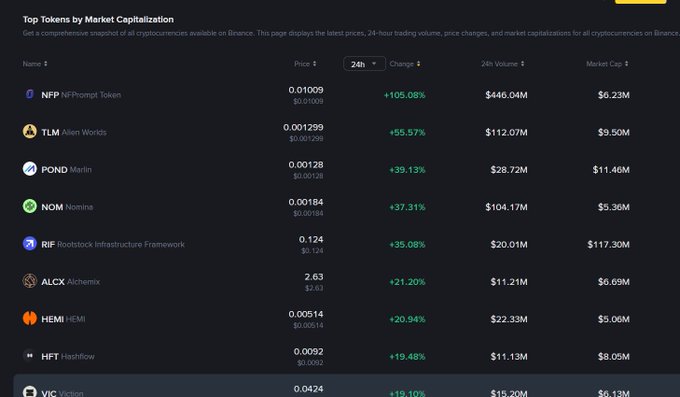Click the $6.23M market cap value
Image resolution: width=680 pixels, height=397 pixels.
[613, 95]
